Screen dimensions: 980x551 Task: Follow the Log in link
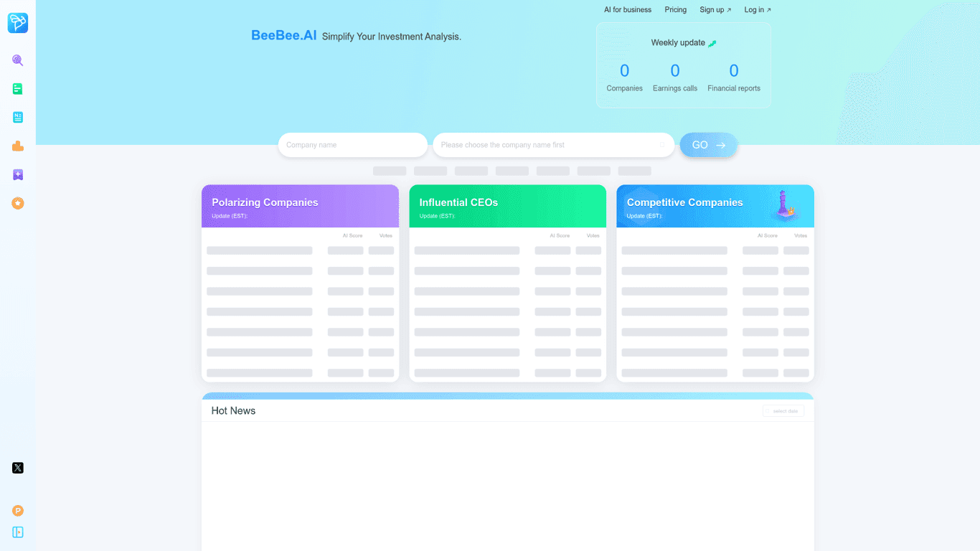click(757, 10)
